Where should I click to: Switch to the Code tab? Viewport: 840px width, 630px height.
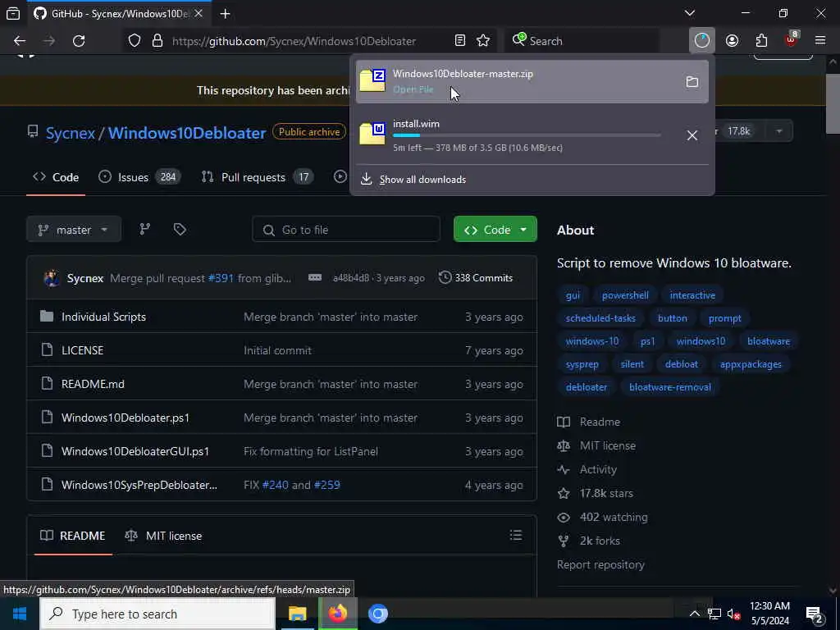pyautogui.click(x=56, y=177)
